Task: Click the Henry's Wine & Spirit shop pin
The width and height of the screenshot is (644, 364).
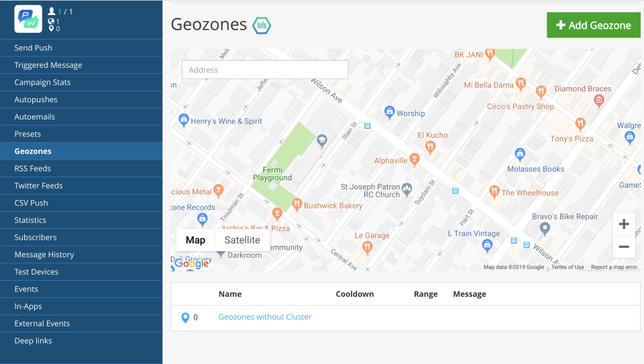Action: point(184,120)
